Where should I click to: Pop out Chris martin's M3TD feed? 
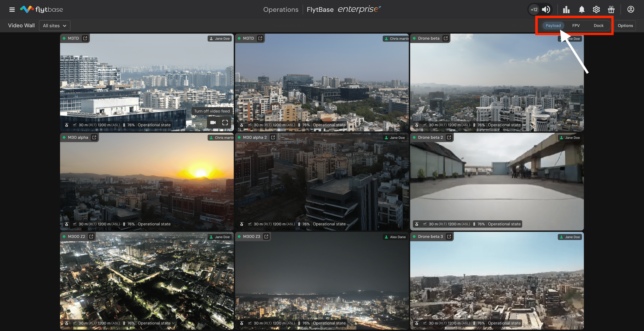(x=260, y=38)
